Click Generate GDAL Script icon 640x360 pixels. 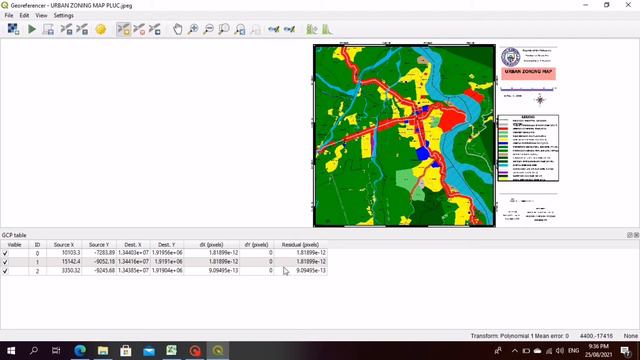48,29
